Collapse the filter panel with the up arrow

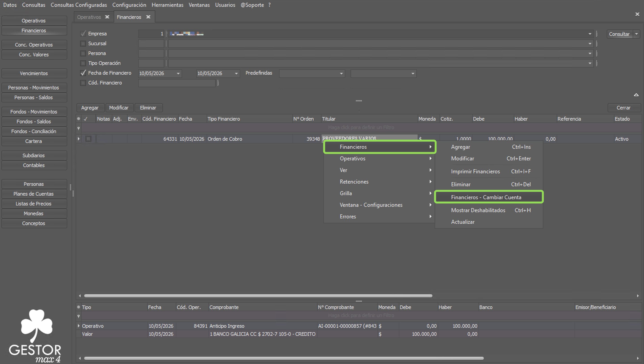coord(636,95)
